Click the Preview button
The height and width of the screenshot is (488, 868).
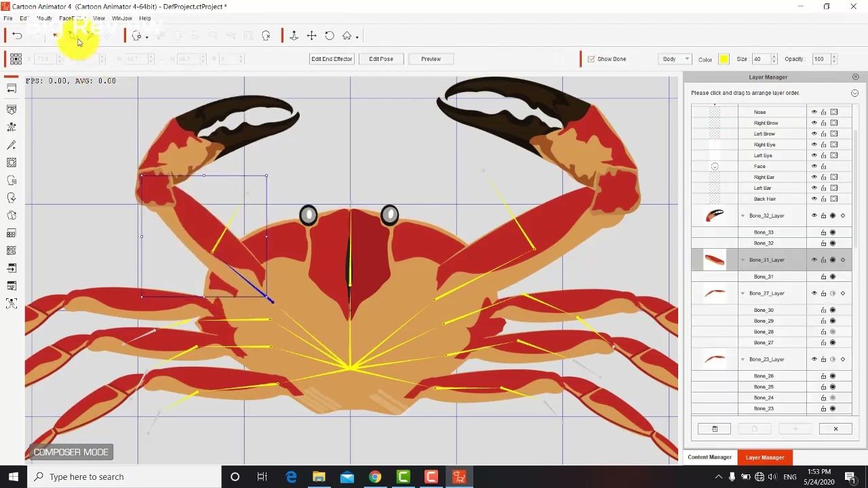(x=431, y=59)
